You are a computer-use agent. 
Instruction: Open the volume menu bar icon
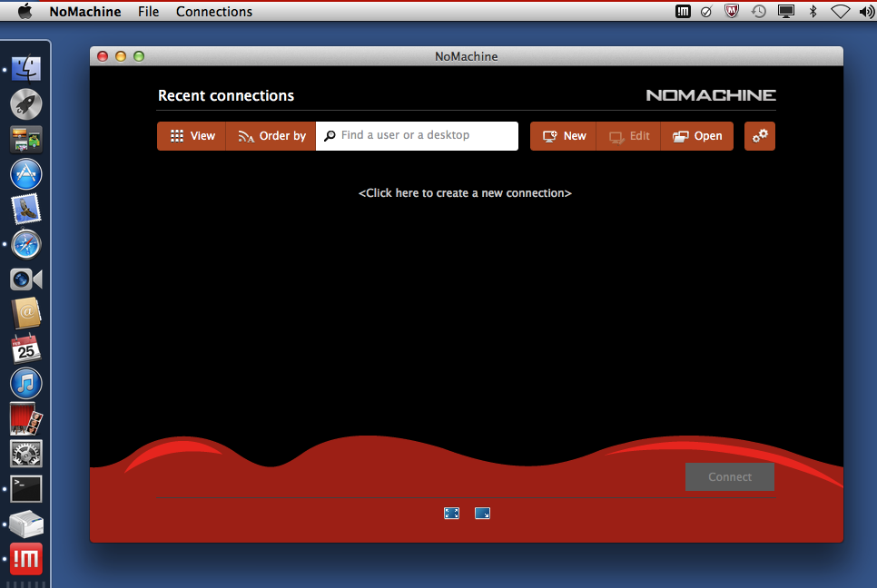point(867,11)
